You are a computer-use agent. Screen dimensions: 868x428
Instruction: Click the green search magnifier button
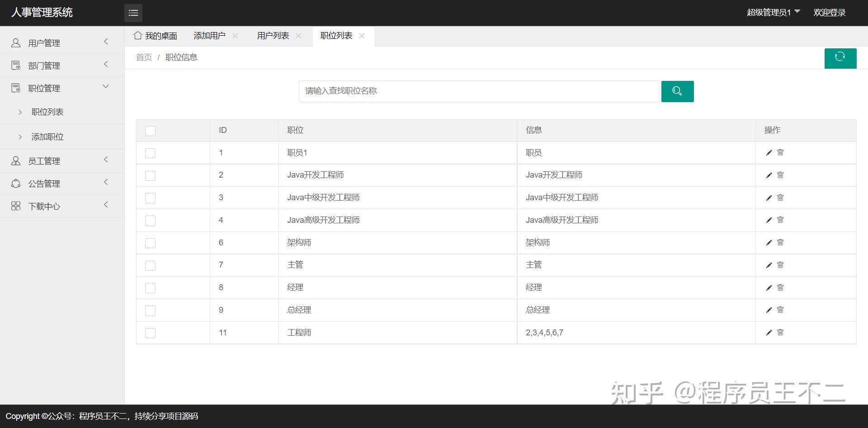coord(677,91)
